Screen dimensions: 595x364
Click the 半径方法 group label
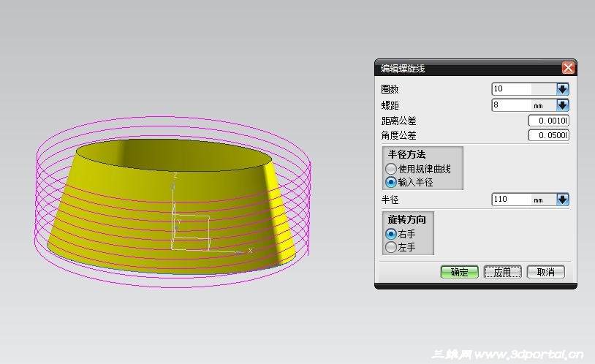click(x=406, y=154)
